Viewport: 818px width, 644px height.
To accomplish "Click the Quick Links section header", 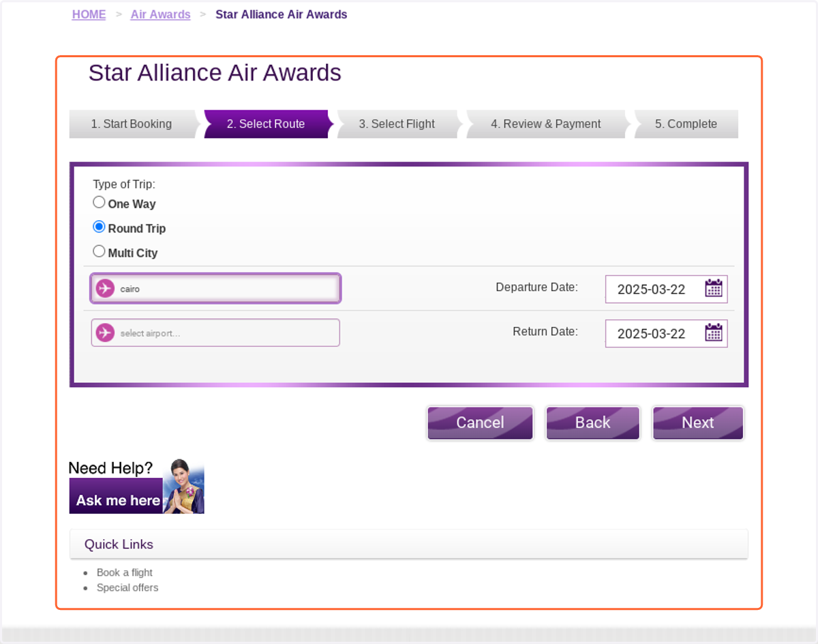I will (x=409, y=545).
